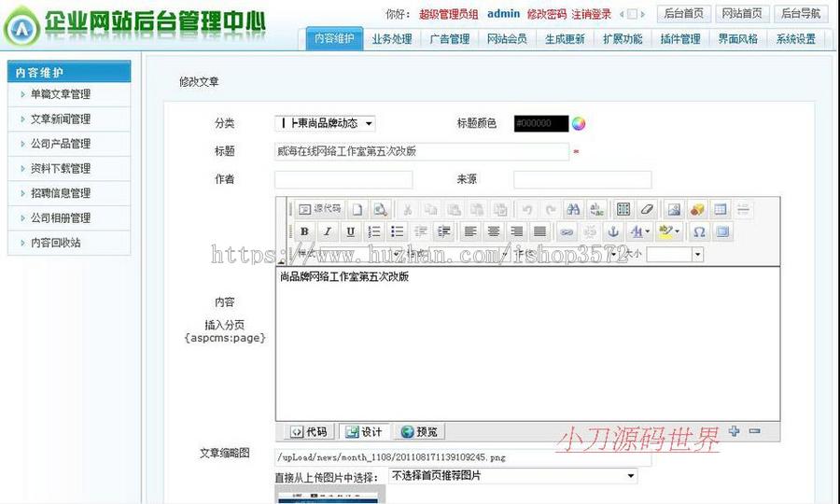Click the 后台导航 button
840x504 pixels.
point(801,13)
